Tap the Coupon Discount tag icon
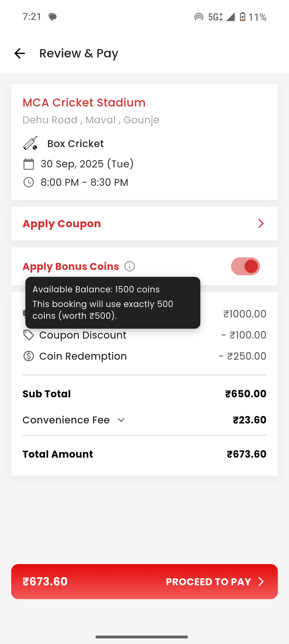This screenshot has width=289, height=644. (29, 335)
